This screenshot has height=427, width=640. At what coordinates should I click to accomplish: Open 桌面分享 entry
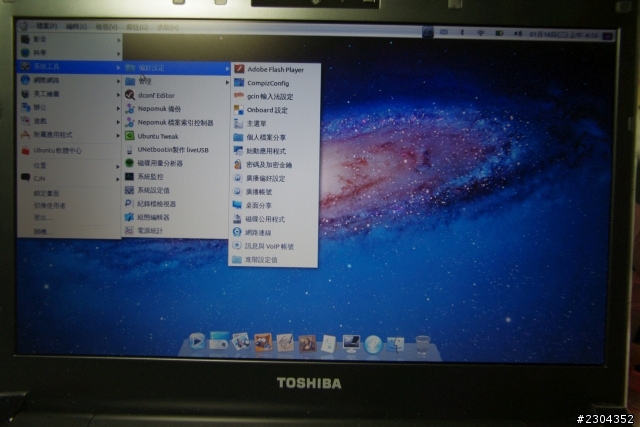pyautogui.click(x=274, y=205)
